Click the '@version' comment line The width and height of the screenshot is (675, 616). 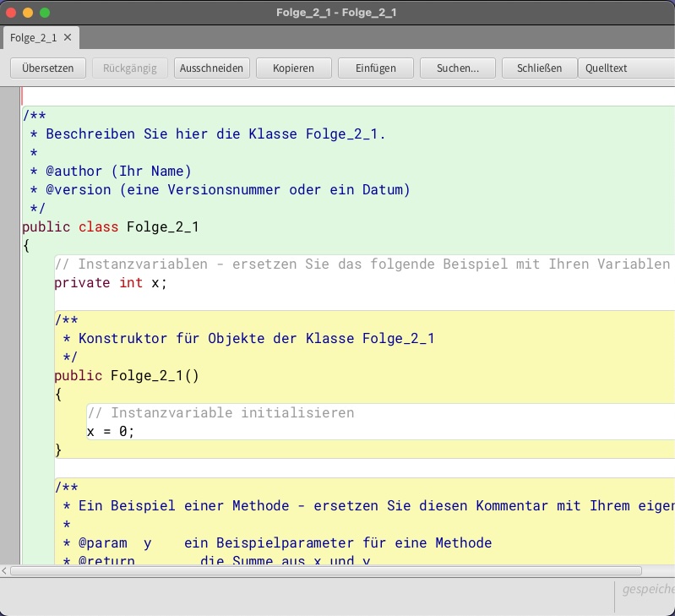[x=220, y=190]
